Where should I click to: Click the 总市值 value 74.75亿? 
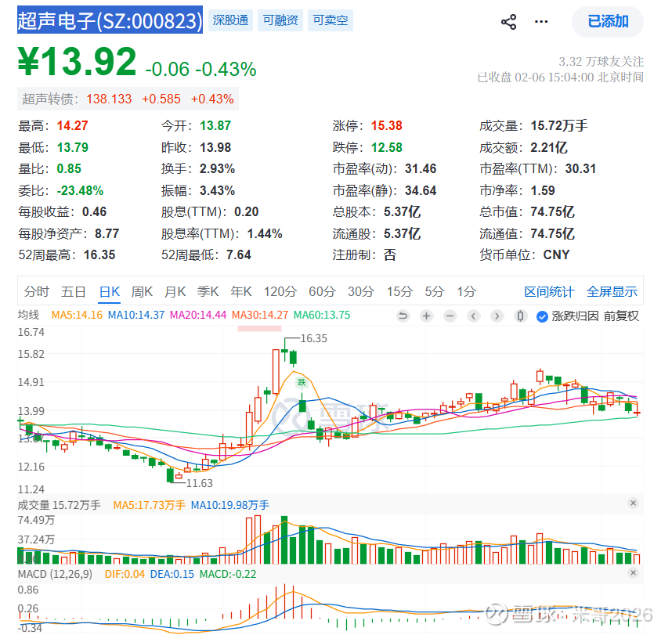click(552, 212)
